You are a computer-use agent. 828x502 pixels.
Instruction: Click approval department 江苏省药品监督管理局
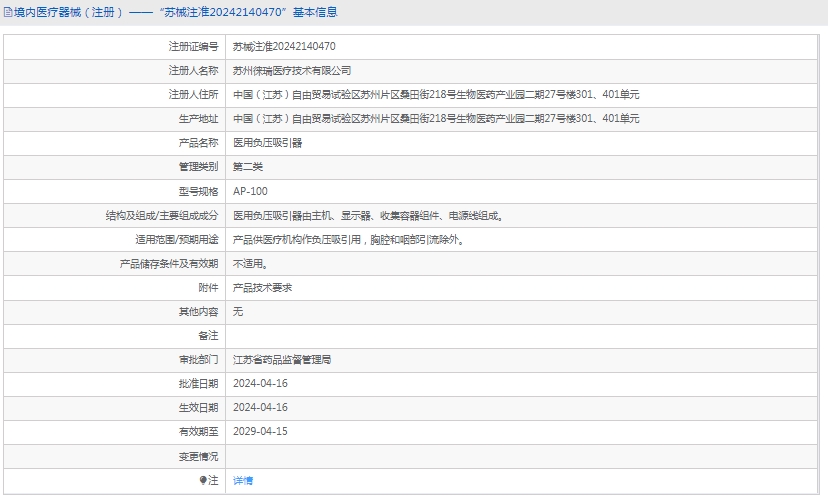click(x=281, y=360)
